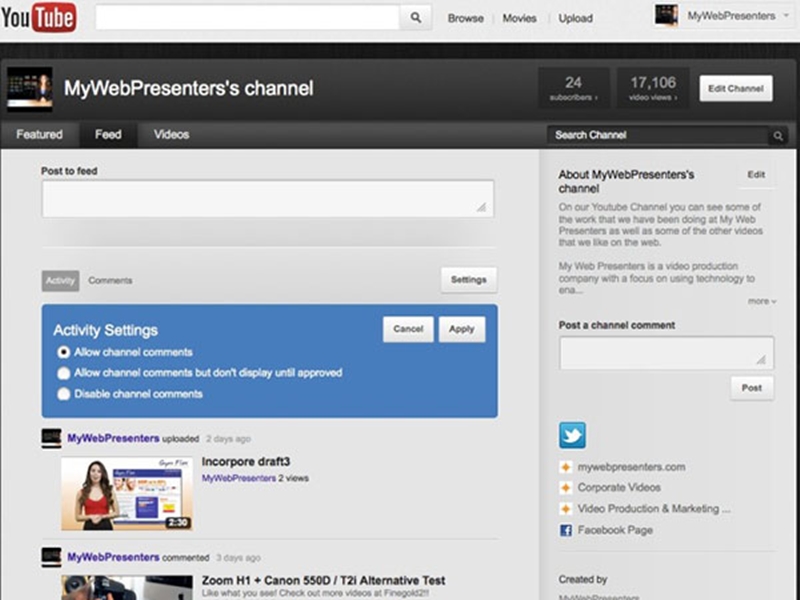Select Disable channel comments radio button

tap(64, 394)
